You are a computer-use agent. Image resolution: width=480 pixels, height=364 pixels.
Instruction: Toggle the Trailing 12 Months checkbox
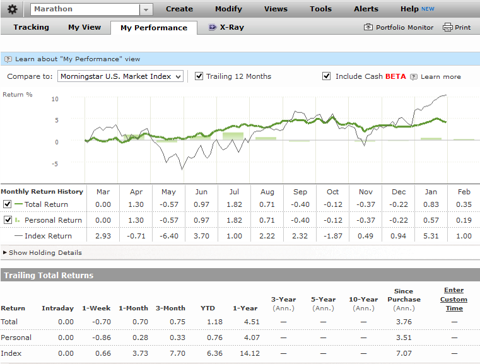199,76
